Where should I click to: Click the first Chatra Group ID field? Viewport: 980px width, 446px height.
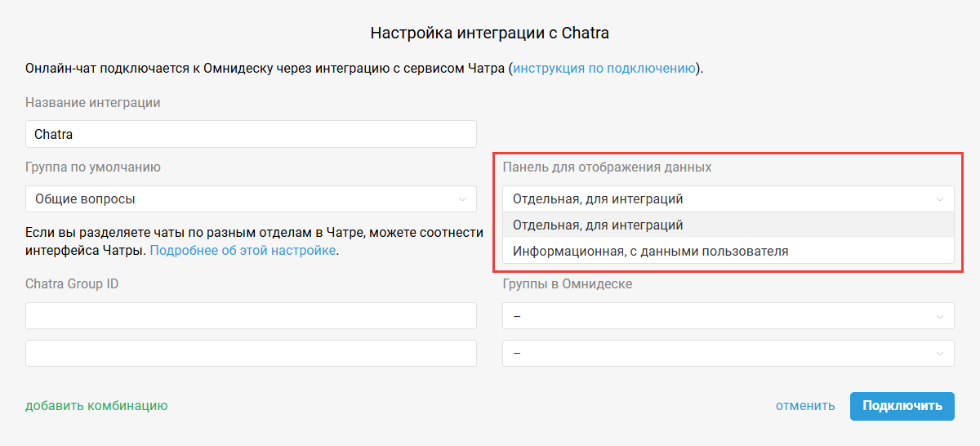point(251,315)
